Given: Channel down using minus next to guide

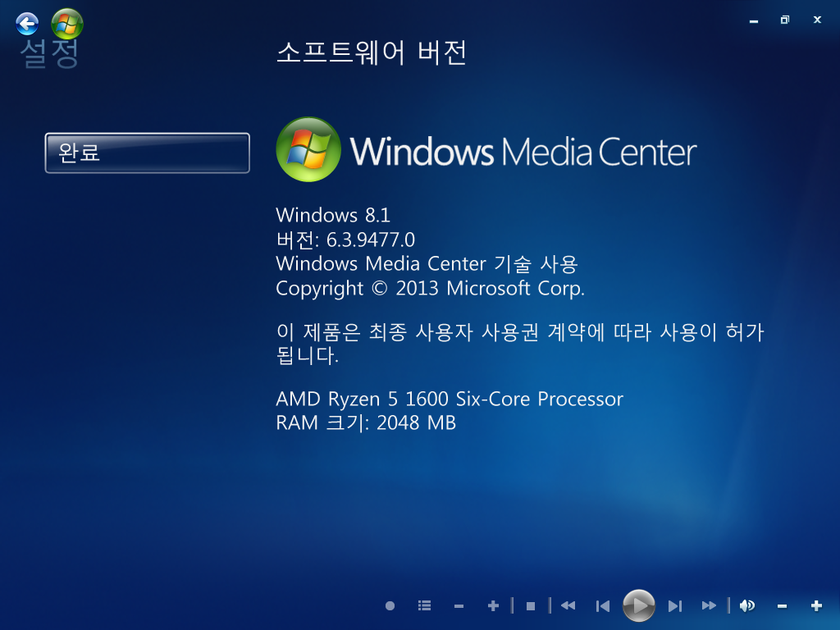Looking at the screenshot, I should (x=459, y=606).
